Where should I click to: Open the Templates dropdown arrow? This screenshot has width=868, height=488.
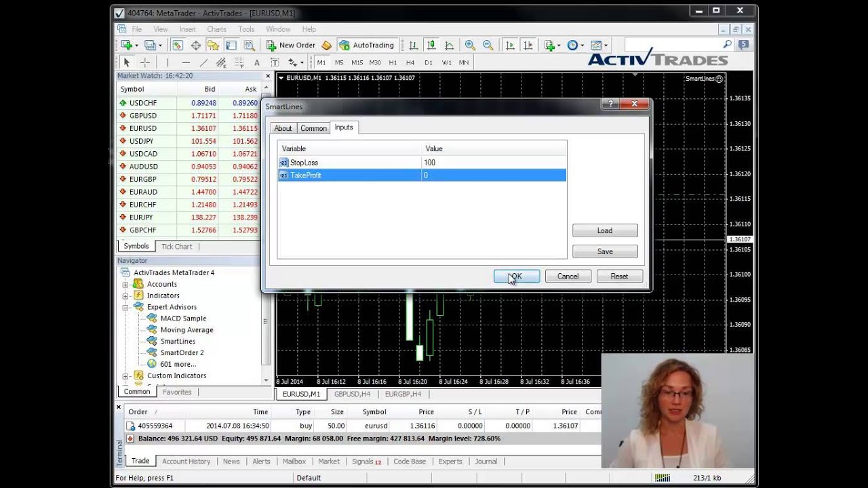[x=606, y=45]
